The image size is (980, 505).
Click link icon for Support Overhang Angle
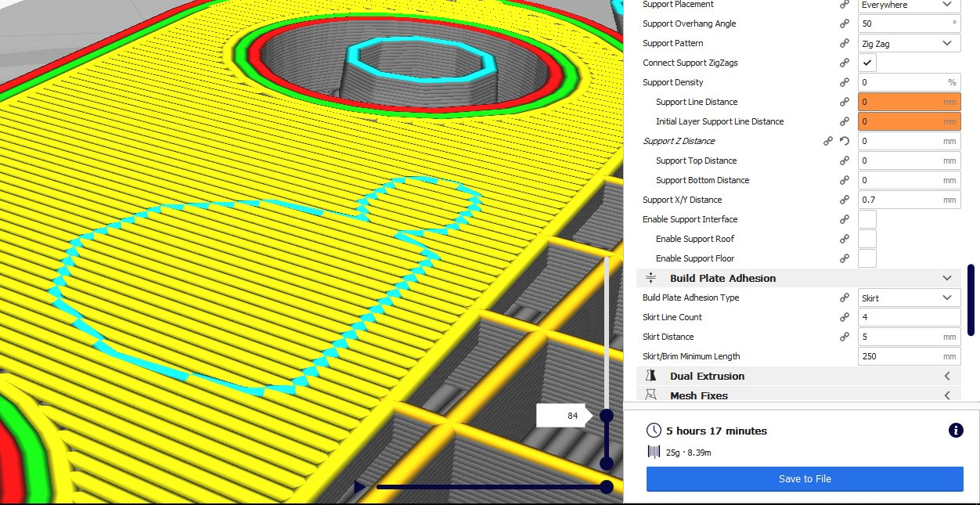pos(845,23)
